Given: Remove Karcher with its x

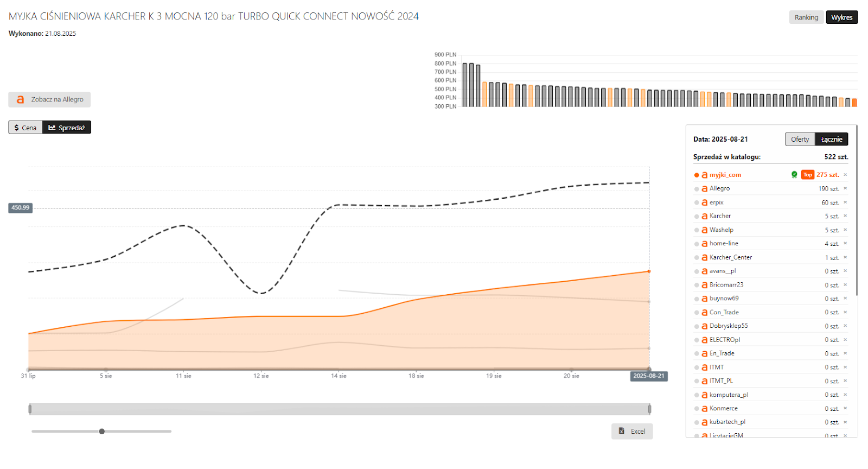Looking at the screenshot, I should [x=845, y=216].
